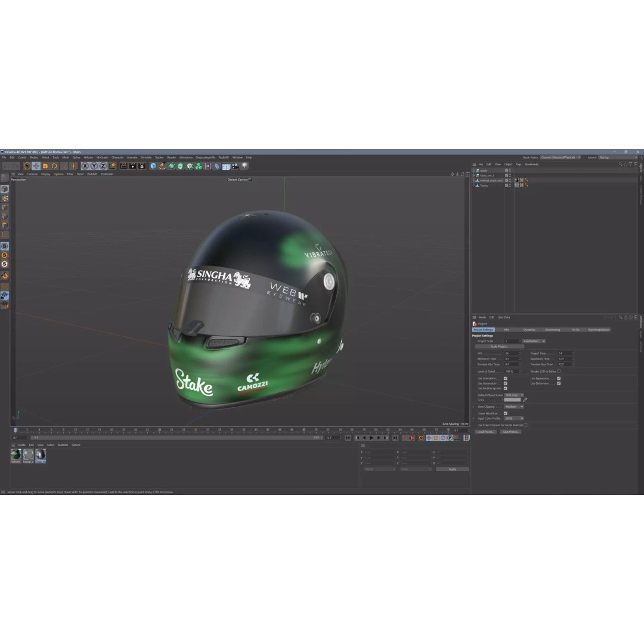Toggle Use Animation checkbox
644x644 pixels.
(x=505, y=378)
